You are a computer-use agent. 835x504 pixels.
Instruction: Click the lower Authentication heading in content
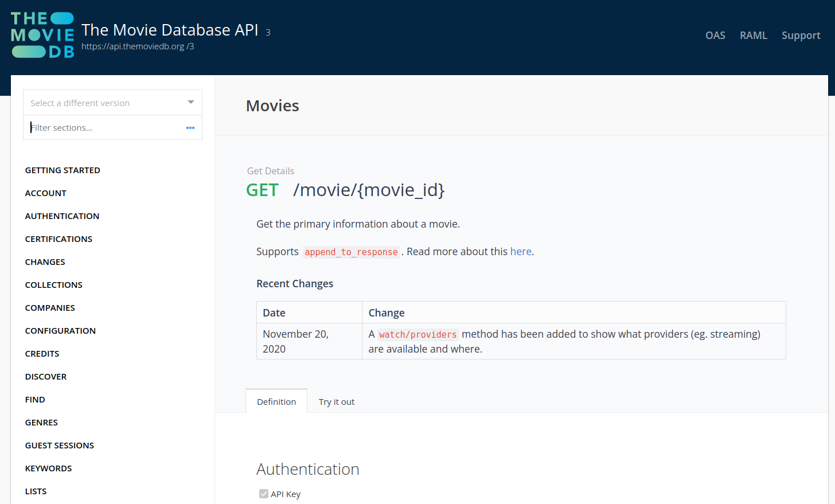pyautogui.click(x=308, y=469)
